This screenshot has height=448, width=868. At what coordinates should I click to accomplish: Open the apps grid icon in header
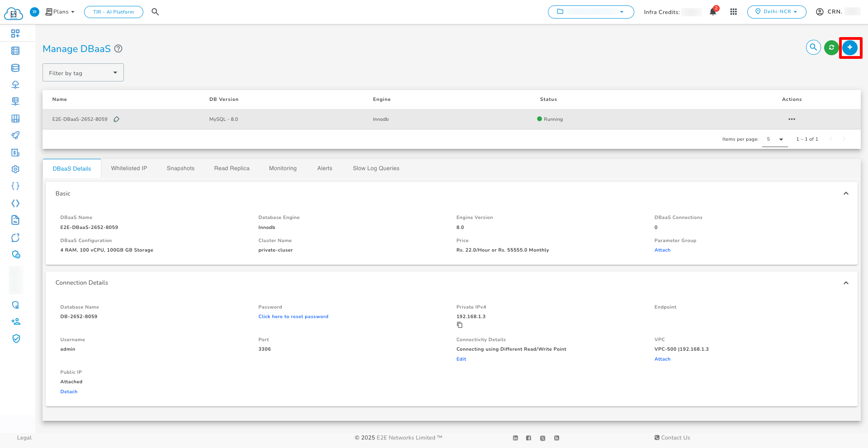(x=733, y=12)
